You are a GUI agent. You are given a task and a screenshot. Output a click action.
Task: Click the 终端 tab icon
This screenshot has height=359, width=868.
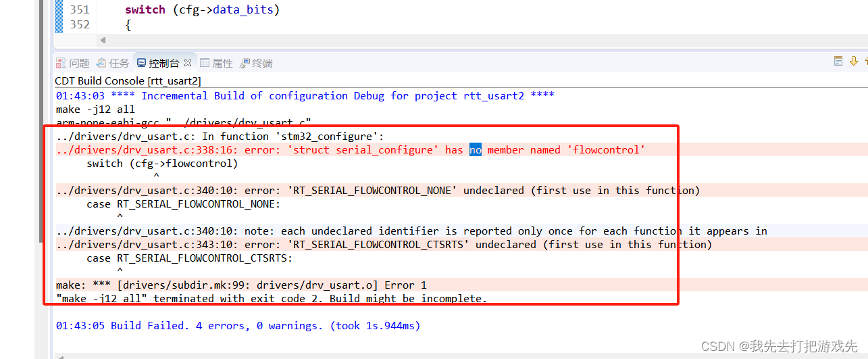245,63
